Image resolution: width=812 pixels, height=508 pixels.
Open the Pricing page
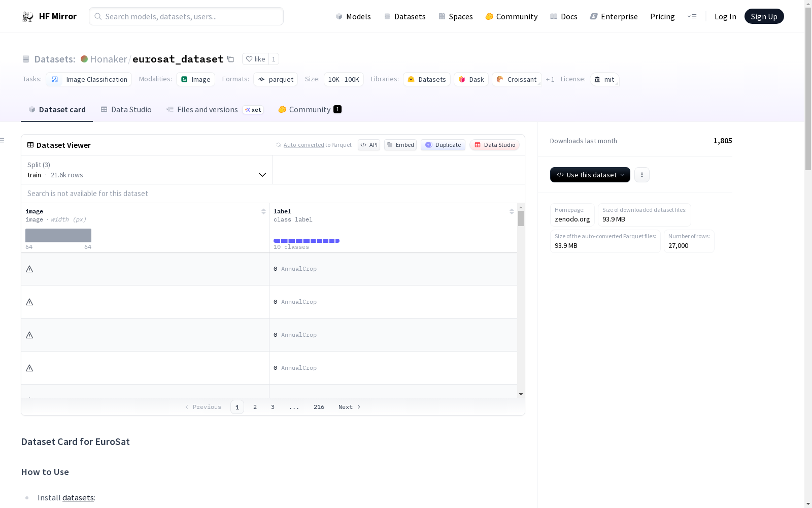(x=662, y=16)
